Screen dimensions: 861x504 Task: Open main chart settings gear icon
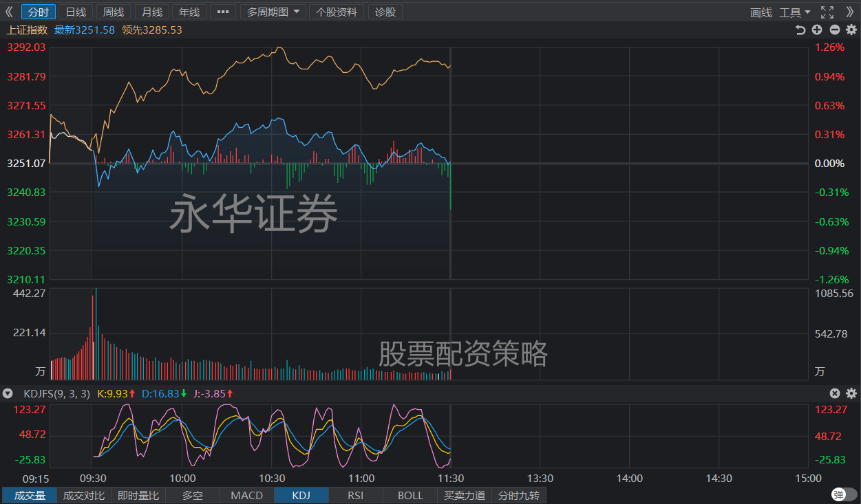(851, 30)
